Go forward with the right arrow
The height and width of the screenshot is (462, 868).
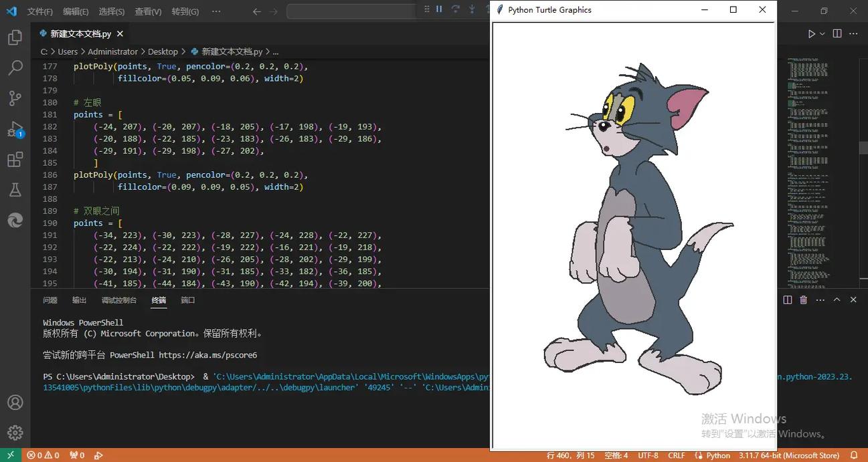pos(274,11)
